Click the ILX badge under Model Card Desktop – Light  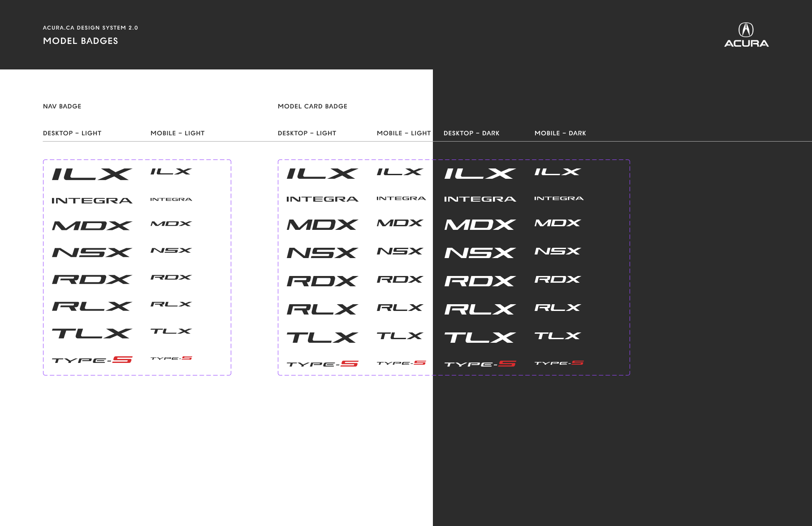point(322,174)
